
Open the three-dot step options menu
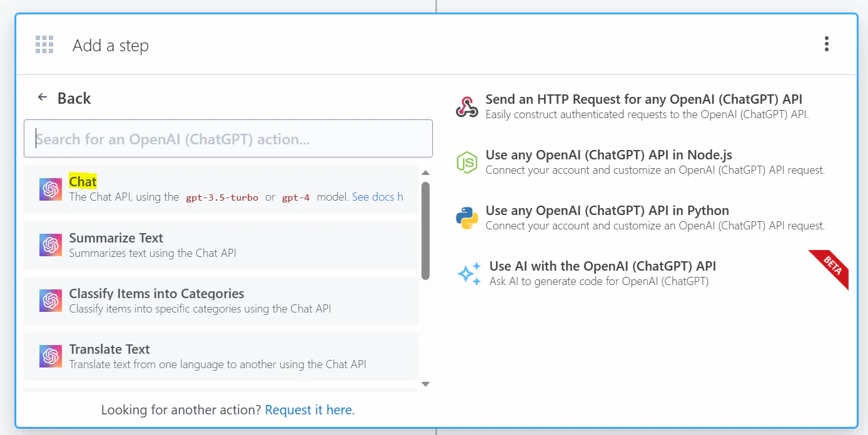(x=827, y=44)
